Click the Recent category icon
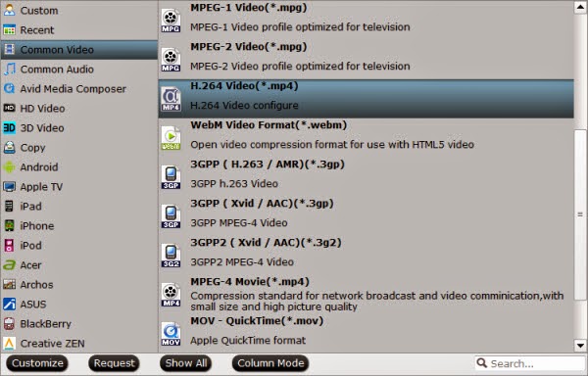 pyautogui.click(x=10, y=29)
